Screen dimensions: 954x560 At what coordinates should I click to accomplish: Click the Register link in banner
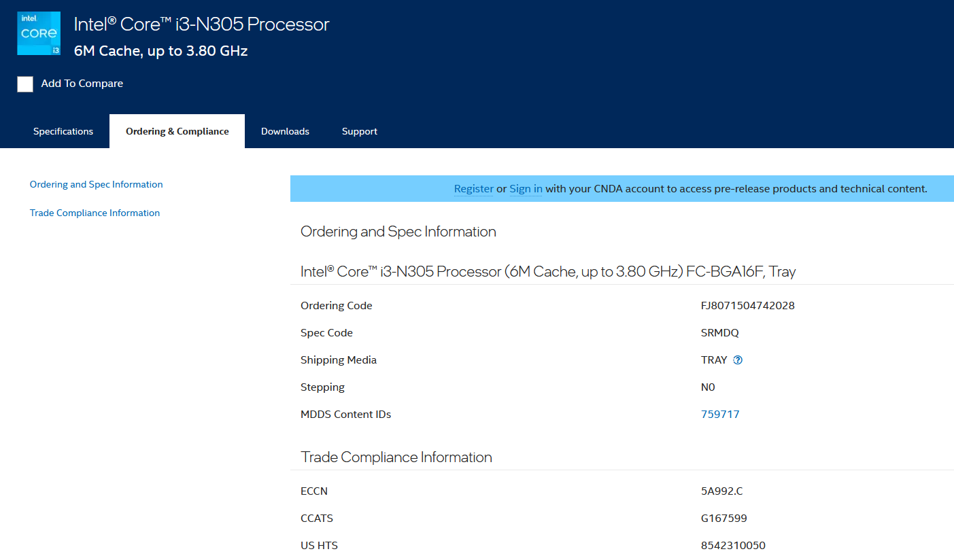point(473,189)
